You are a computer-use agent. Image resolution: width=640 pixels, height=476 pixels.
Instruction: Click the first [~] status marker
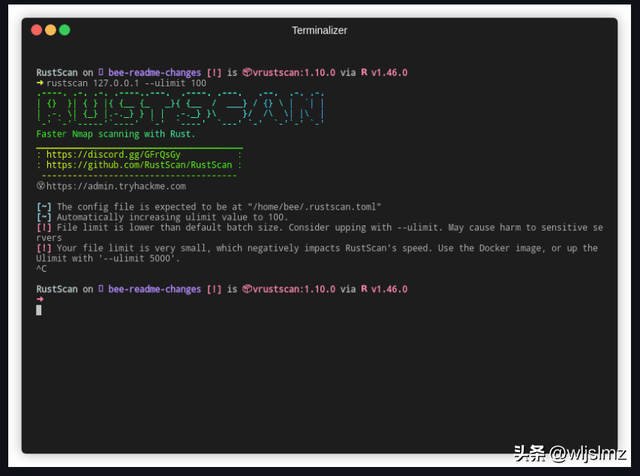pyautogui.click(x=44, y=207)
